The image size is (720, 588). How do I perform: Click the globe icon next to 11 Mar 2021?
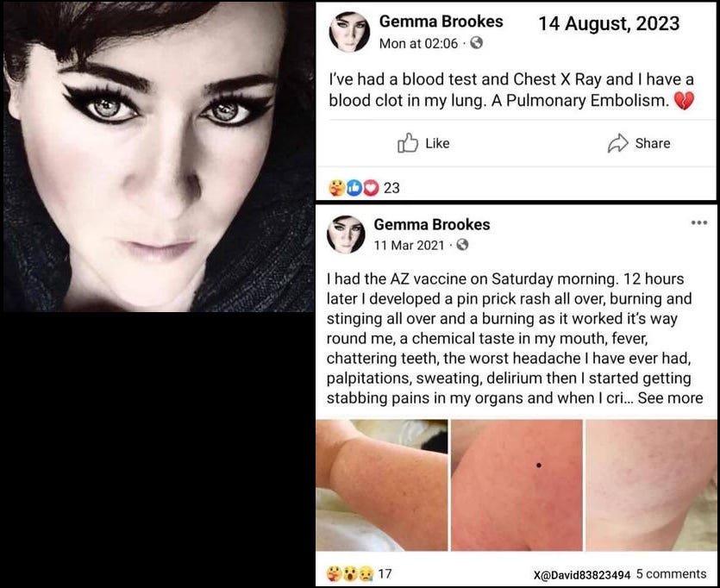[x=462, y=245]
